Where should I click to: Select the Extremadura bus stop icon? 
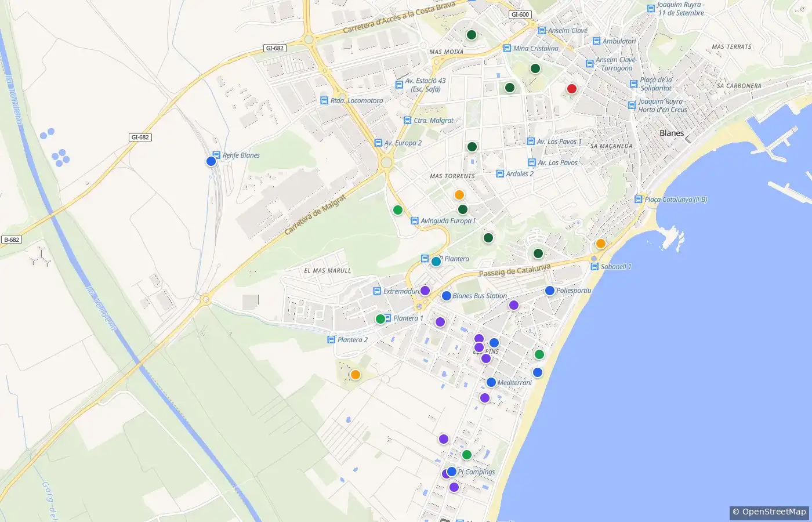tap(377, 291)
